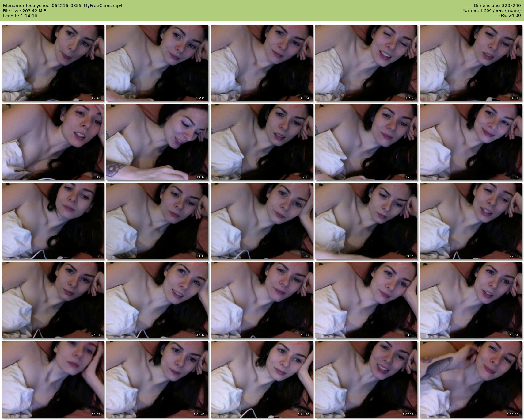Open the frame at 19:37
The image size is (524, 420).
point(157,142)
